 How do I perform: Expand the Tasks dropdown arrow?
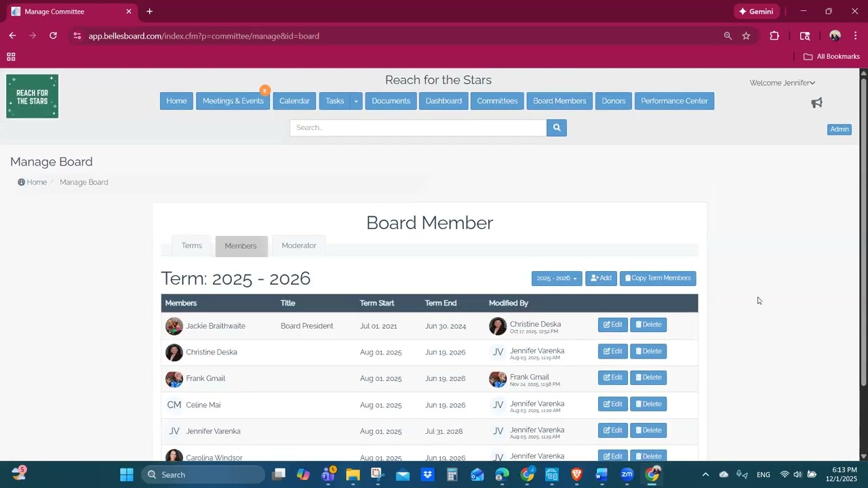coord(355,101)
